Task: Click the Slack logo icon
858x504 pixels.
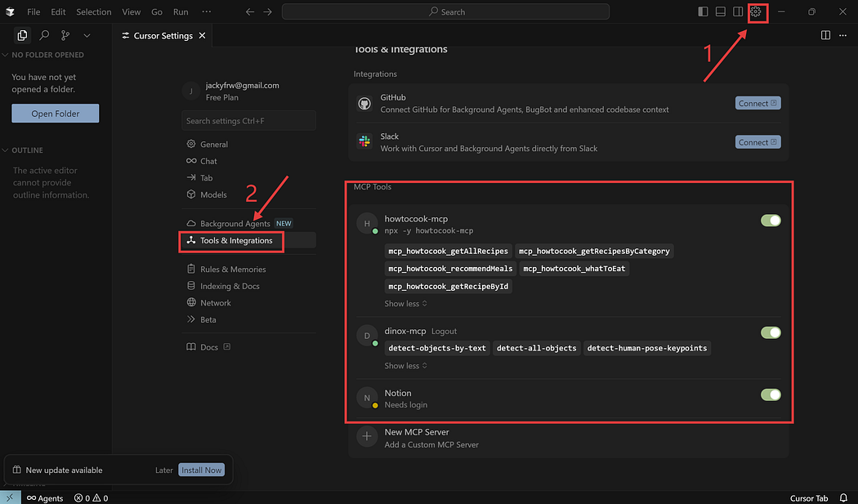Action: click(x=364, y=142)
